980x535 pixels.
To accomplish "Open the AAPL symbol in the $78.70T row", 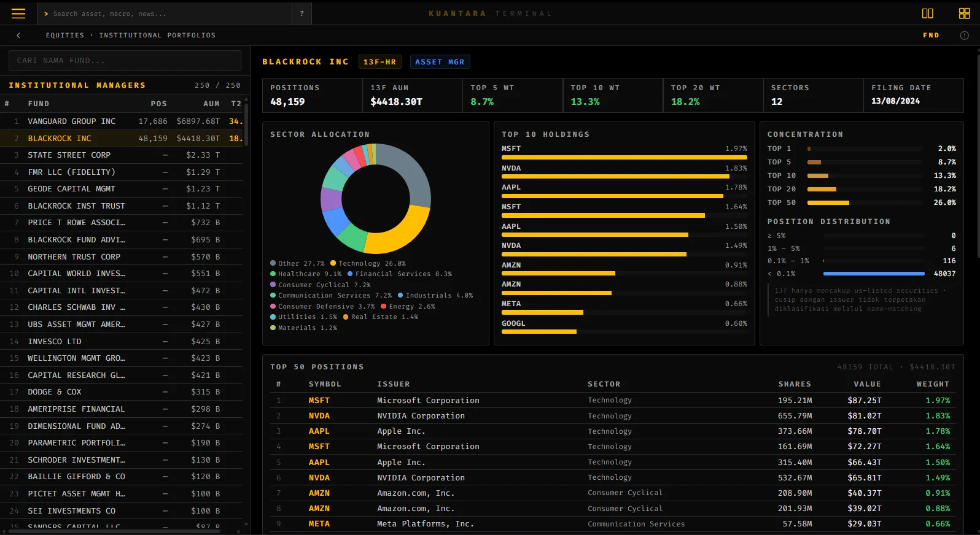I will coord(319,431).
